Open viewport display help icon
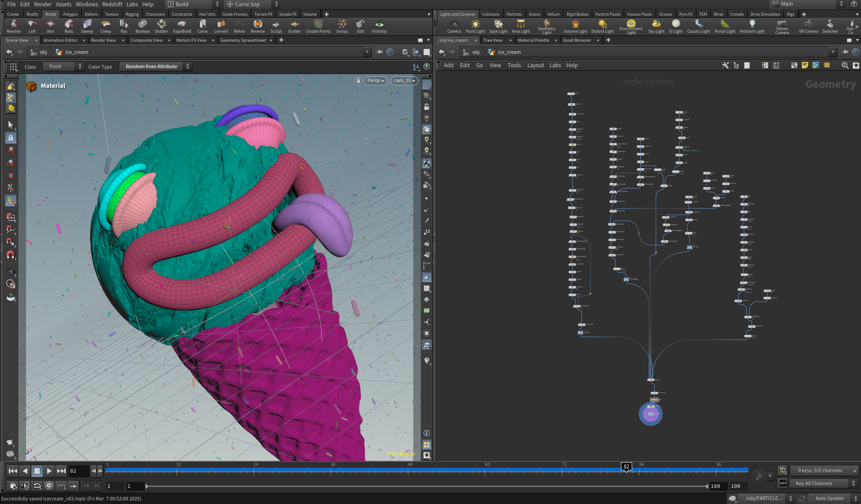 427,66
